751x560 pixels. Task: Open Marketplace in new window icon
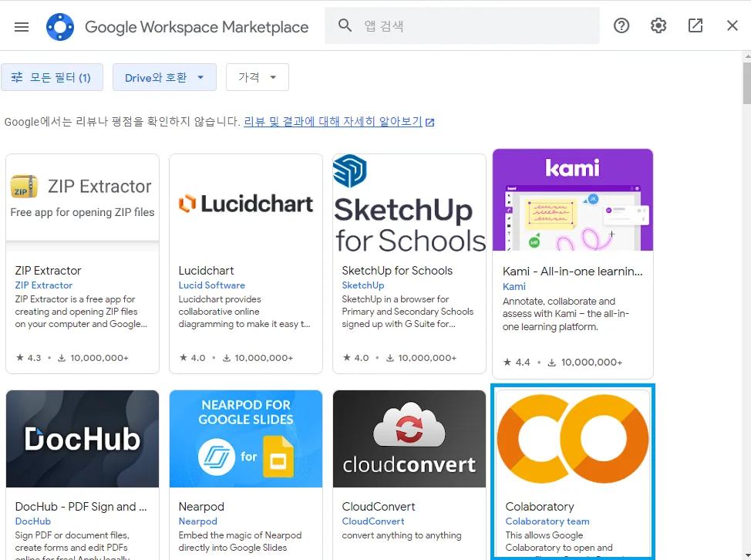(695, 25)
